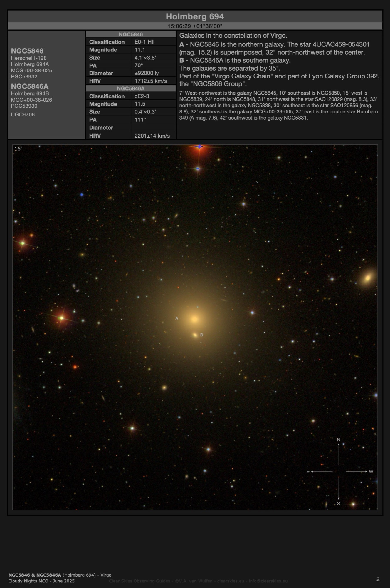This screenshot has height=588, width=390.
Task: Select the Holmberg 694B designation
Action: coord(30,93)
